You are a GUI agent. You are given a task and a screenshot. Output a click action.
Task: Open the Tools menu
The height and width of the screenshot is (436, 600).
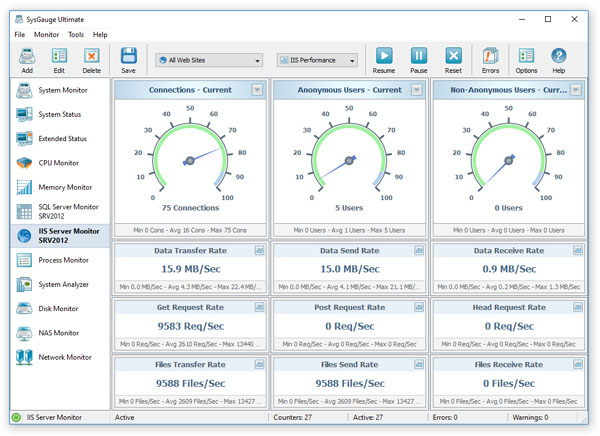pos(76,35)
